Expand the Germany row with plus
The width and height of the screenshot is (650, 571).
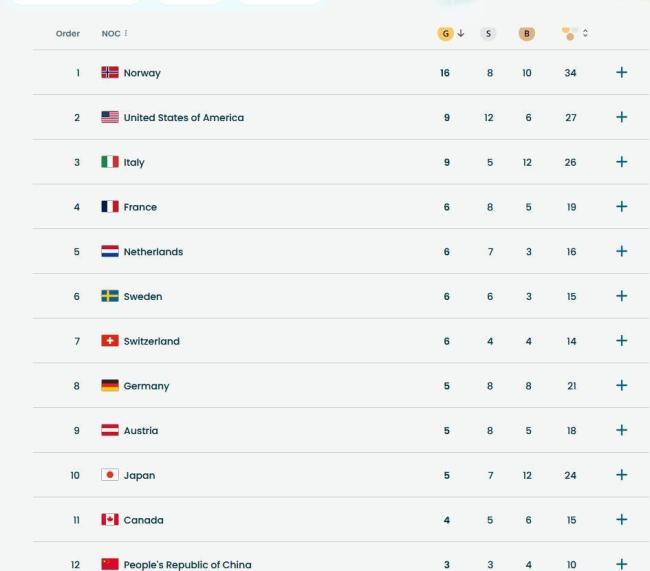click(x=622, y=386)
